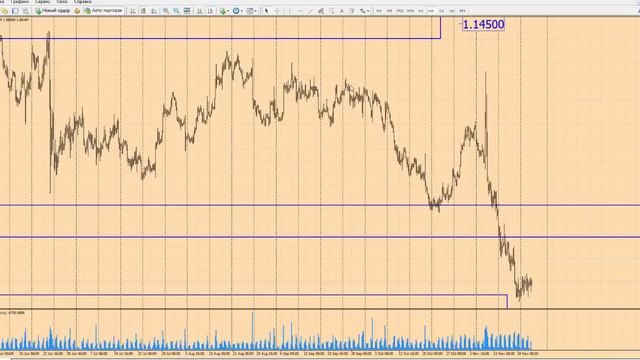Image resolution: width=640 pixels, height=360 pixels.
Task: Toggle chart shift icon
Action: pos(210,11)
